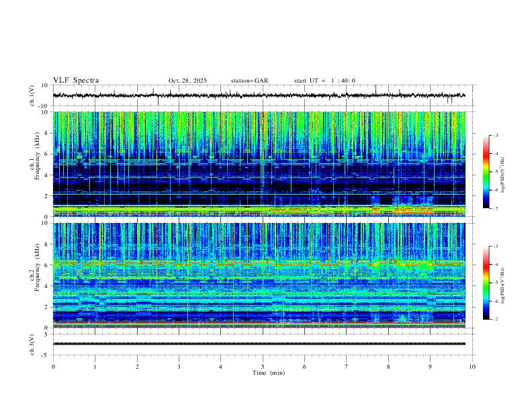The width and height of the screenshot is (532, 411).
Task: Click the ch.1 spectrogram panel
Action: [259, 164]
